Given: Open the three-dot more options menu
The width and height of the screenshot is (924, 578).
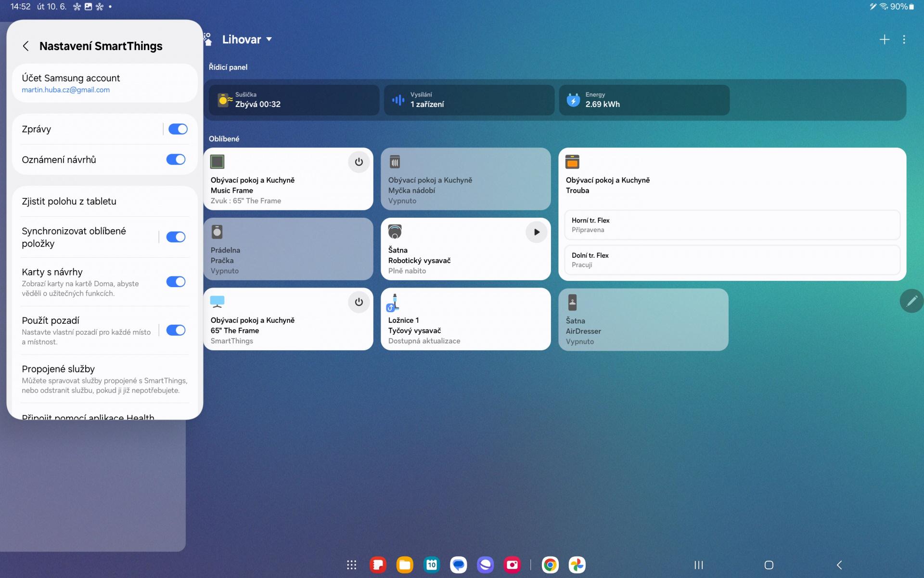Looking at the screenshot, I should coord(904,39).
